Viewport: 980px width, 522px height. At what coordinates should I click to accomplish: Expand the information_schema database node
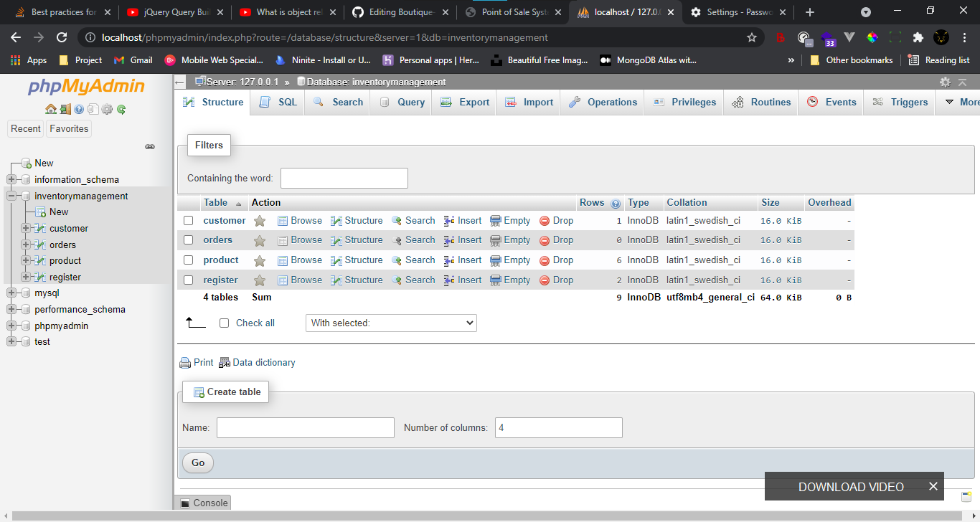(x=11, y=179)
